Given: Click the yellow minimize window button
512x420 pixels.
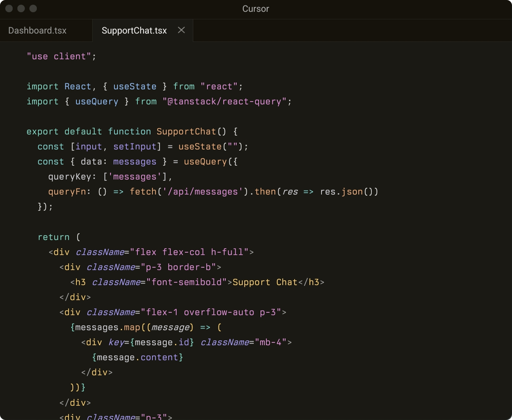Looking at the screenshot, I should [21, 9].
